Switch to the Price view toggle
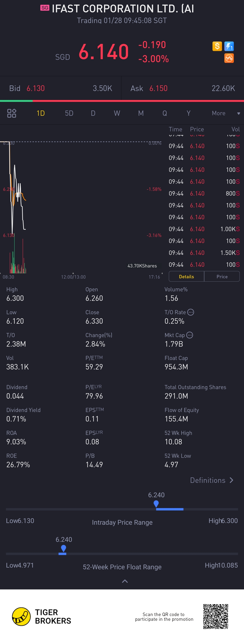The width and height of the screenshot is (244, 644). click(222, 277)
